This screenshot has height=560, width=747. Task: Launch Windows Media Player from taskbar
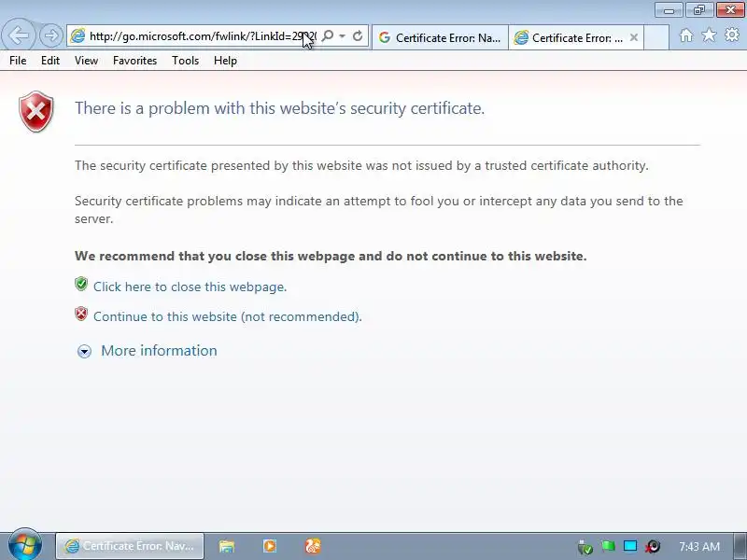(x=270, y=546)
